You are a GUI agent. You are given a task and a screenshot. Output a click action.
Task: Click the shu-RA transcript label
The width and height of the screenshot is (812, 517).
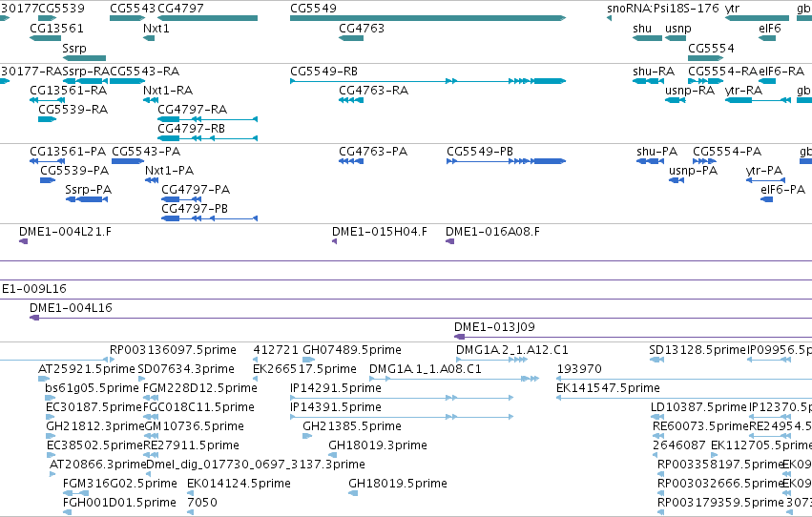point(654,72)
